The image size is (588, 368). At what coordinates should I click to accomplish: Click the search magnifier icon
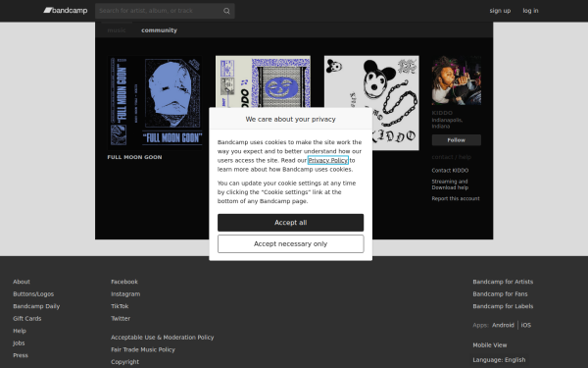click(226, 11)
